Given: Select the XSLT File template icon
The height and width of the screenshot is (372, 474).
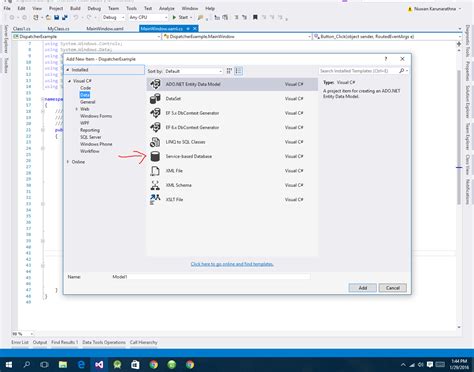Looking at the screenshot, I should click(155, 199).
